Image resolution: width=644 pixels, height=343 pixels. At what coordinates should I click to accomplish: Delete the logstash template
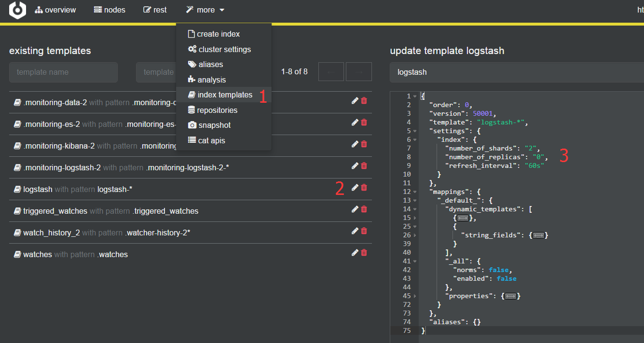(x=364, y=187)
